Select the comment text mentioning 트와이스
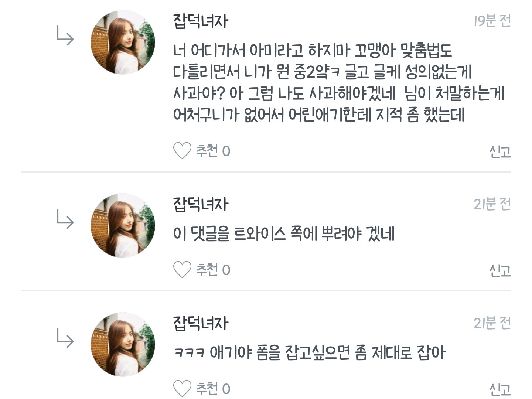Screen dimensions: 532x399 (283, 233)
